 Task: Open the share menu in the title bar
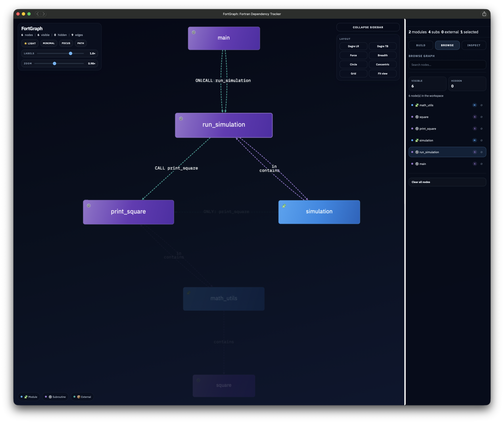(484, 14)
